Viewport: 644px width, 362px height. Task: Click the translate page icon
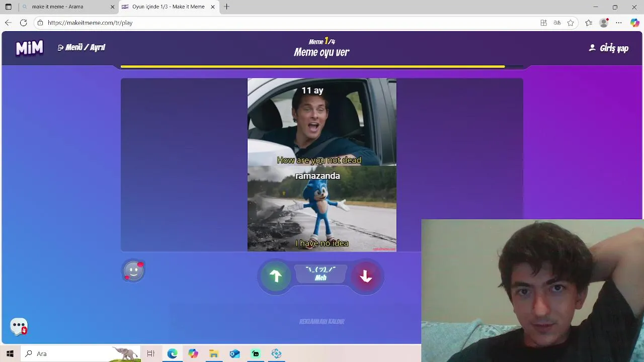point(557,23)
